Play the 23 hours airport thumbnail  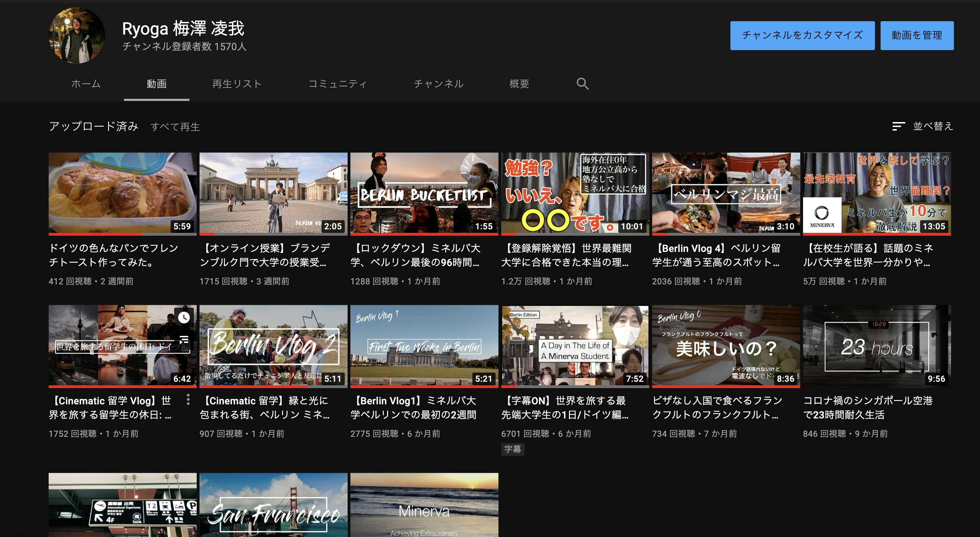pos(877,346)
